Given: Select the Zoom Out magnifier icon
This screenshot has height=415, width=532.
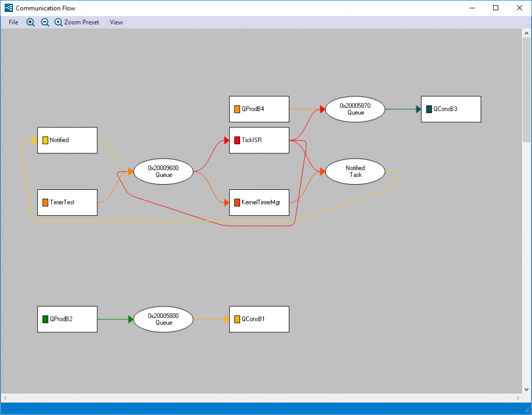Looking at the screenshot, I should click(45, 22).
